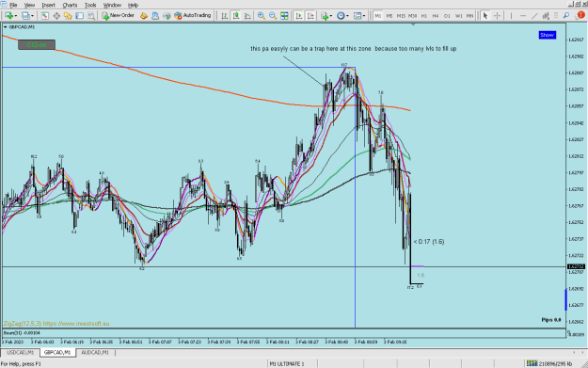Draw a horizontal line tool

[x=523, y=16]
